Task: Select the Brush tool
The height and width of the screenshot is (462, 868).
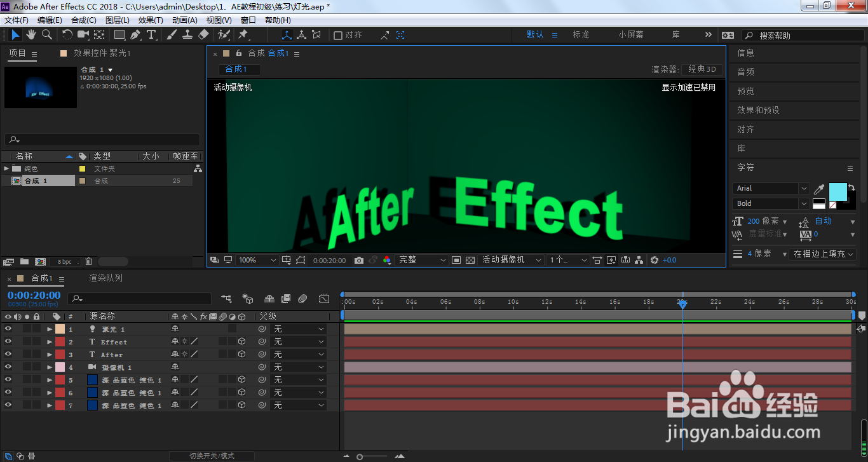Action: tap(172, 34)
